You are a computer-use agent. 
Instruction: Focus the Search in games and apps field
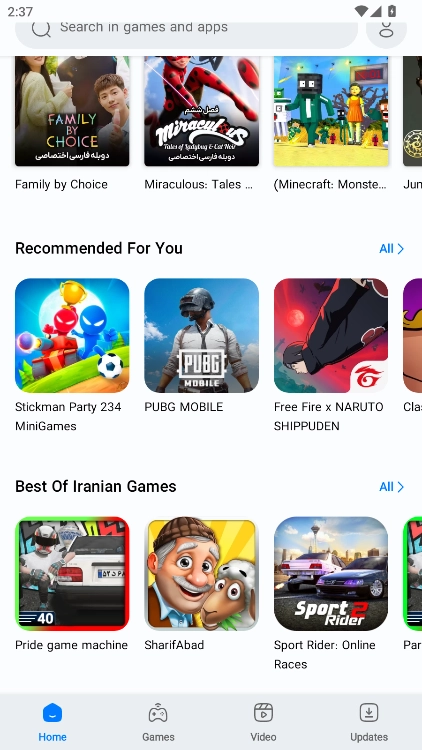click(x=187, y=33)
